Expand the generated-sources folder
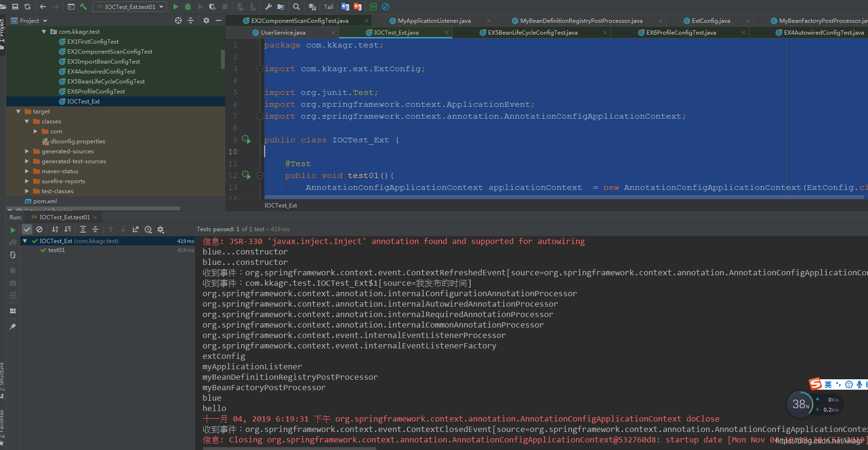 27,151
